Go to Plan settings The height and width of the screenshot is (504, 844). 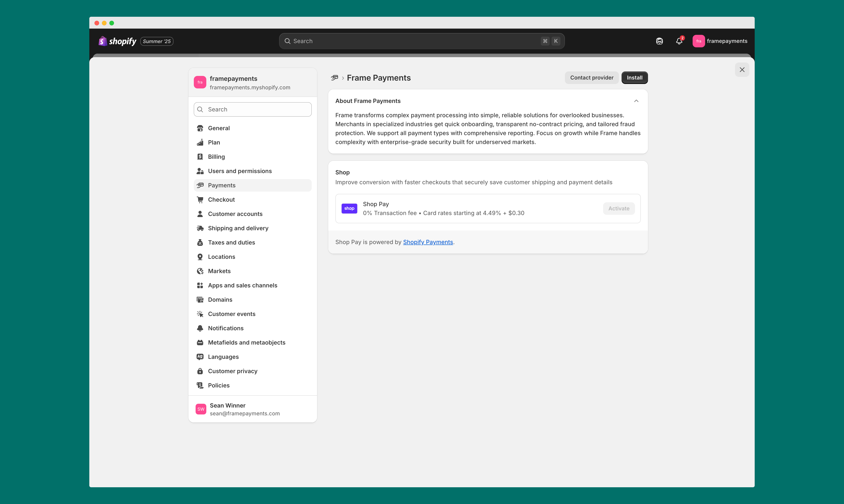tap(253, 142)
